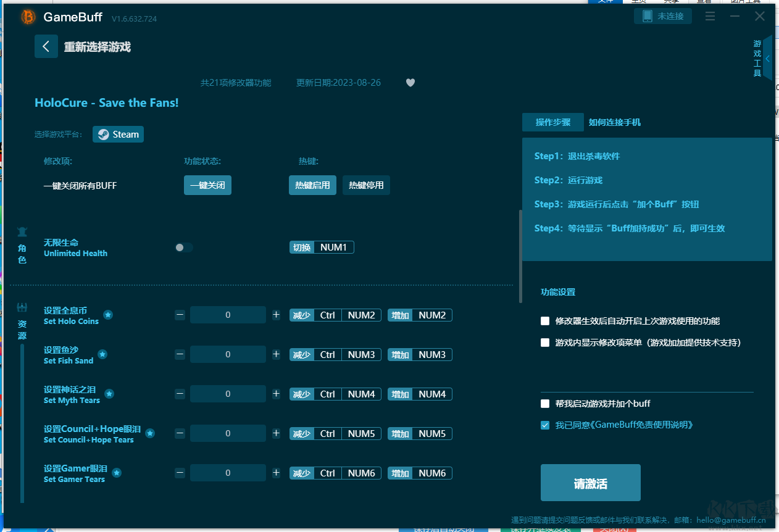The width and height of the screenshot is (779, 532).
Task: Increase Gamer Tears with plus button
Action: pyautogui.click(x=276, y=473)
